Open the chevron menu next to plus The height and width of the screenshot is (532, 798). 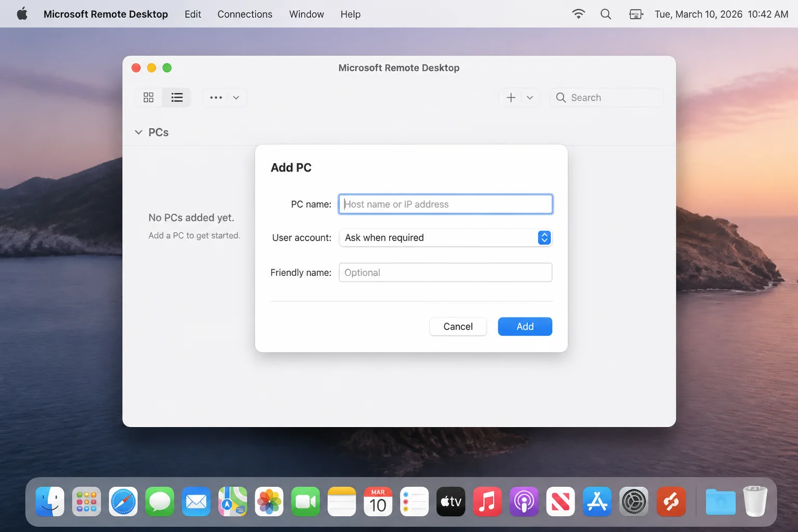point(530,98)
